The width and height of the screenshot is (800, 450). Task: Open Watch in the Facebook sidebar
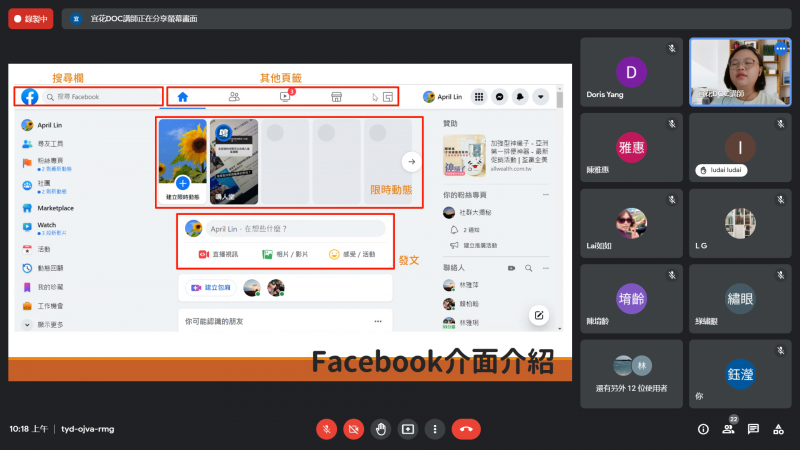point(44,228)
